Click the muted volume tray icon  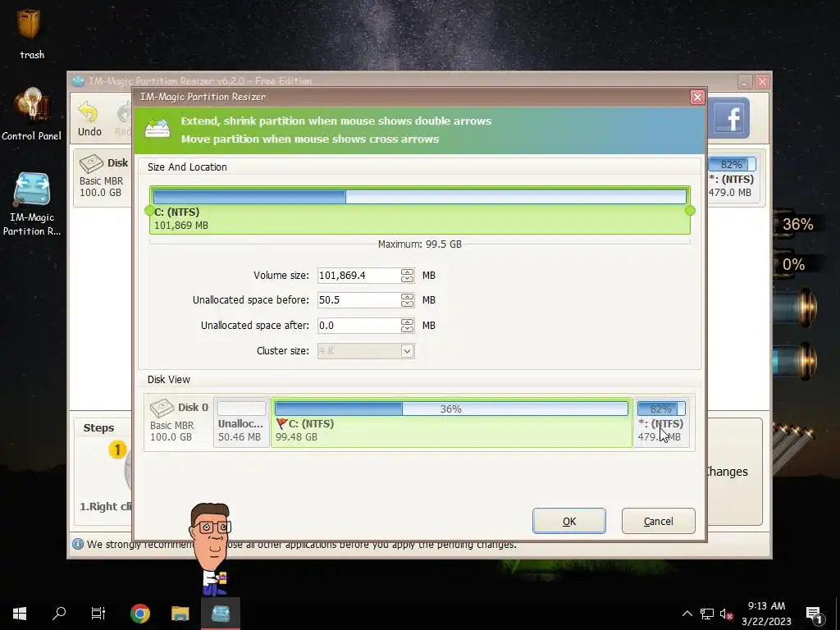point(726,614)
